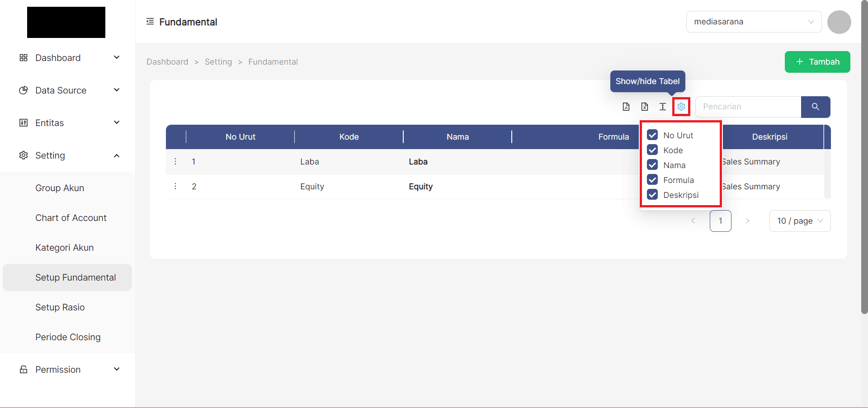
Task: Select Chart of Account in sidebar
Action: point(71,217)
